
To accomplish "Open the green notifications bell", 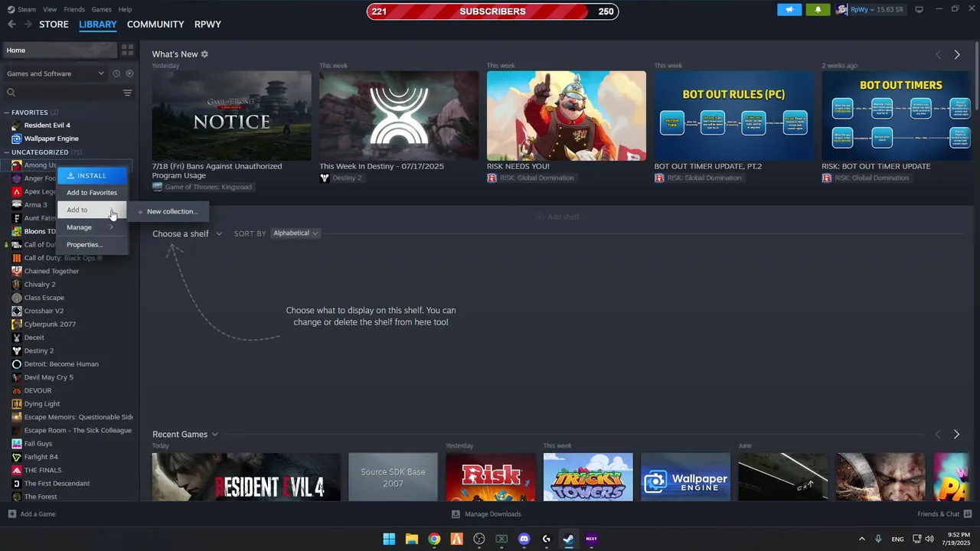I will pos(818,9).
